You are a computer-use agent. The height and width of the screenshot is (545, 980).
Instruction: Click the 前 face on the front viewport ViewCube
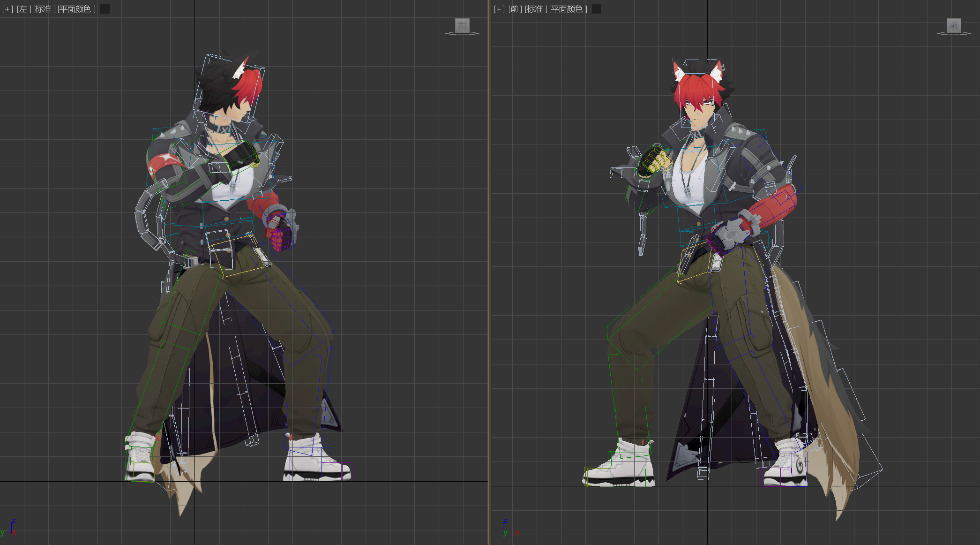(x=953, y=25)
